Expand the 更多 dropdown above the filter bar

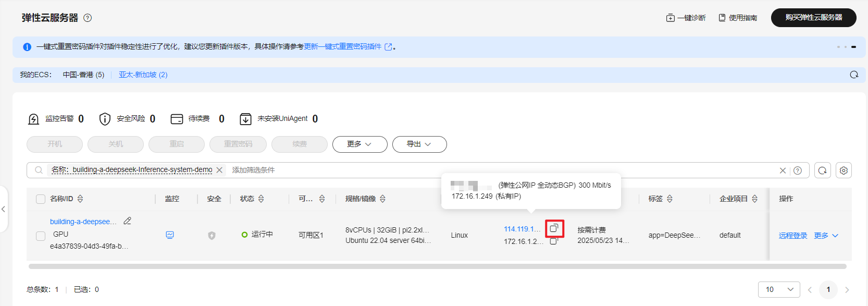360,144
